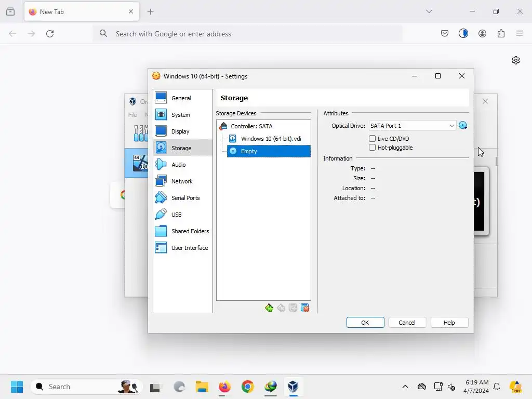Open the Display settings category

(182, 131)
